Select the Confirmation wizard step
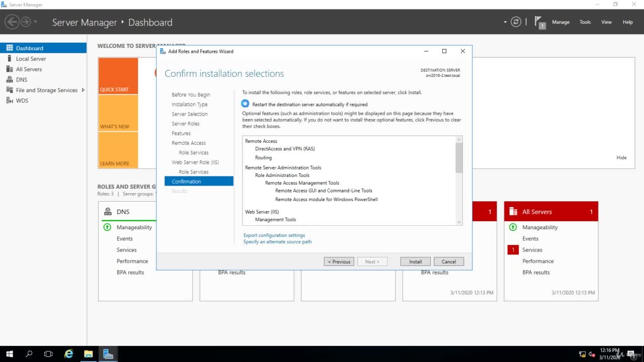Screen dimensions: 644x362 pyautogui.click(x=199, y=182)
